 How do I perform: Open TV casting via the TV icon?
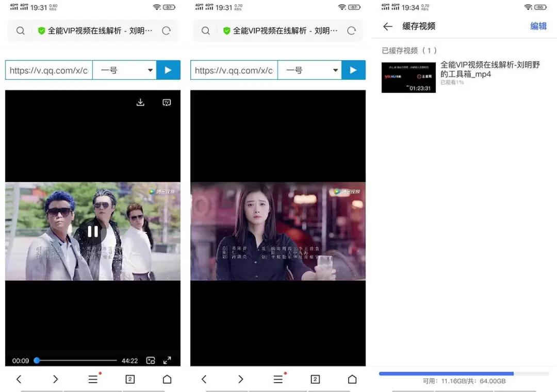click(x=167, y=102)
